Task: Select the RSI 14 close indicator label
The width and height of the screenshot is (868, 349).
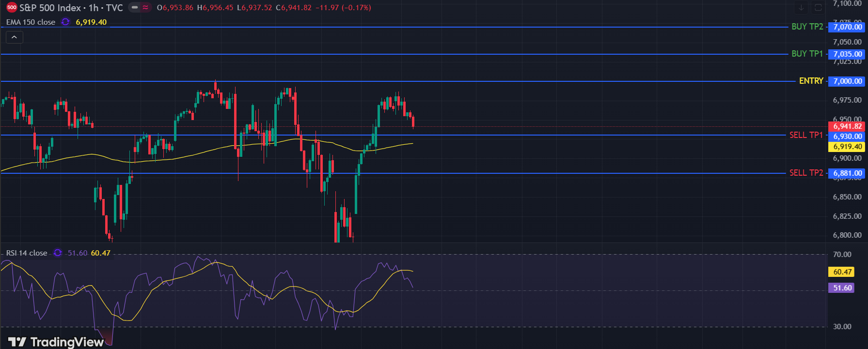Action: [27, 253]
